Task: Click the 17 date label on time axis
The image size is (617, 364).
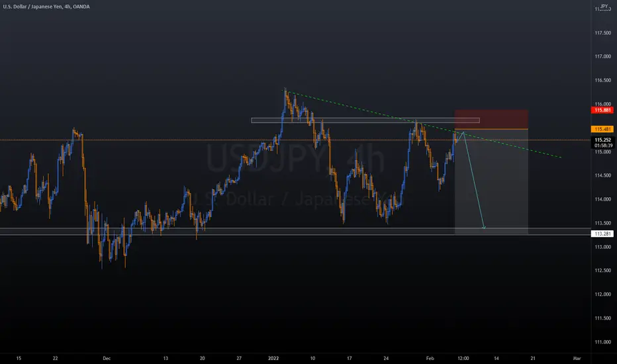Action: pos(349,359)
